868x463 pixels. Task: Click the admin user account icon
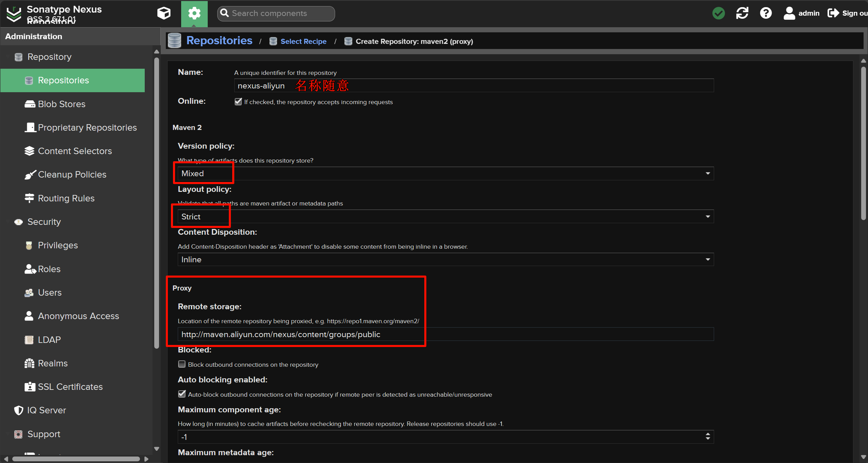point(789,13)
